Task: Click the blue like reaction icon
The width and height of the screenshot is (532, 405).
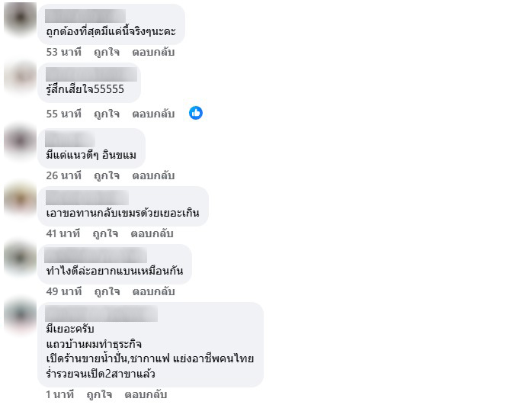Action: pos(196,113)
